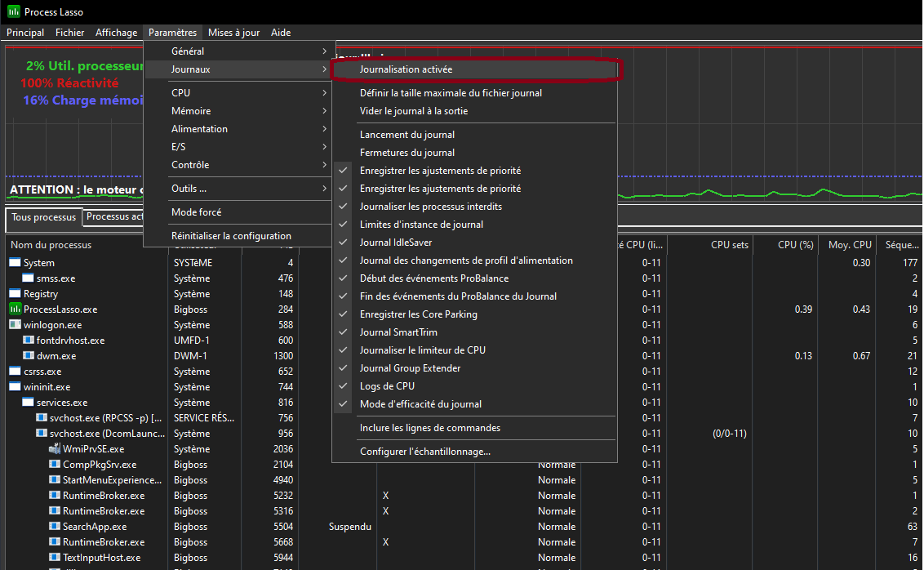Click the Registry process icon
924x570 pixels.
coord(15,294)
